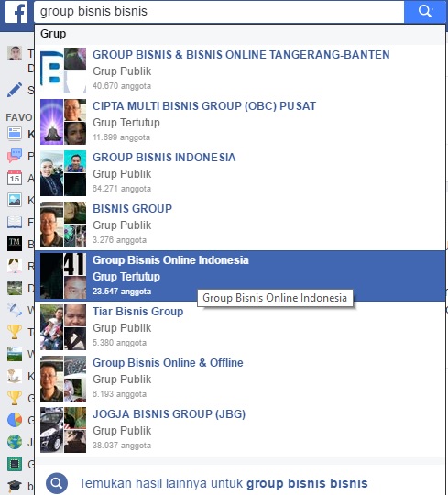The image size is (448, 495).
Task: Click the 'Grup' section header
Action: pyautogui.click(x=53, y=34)
